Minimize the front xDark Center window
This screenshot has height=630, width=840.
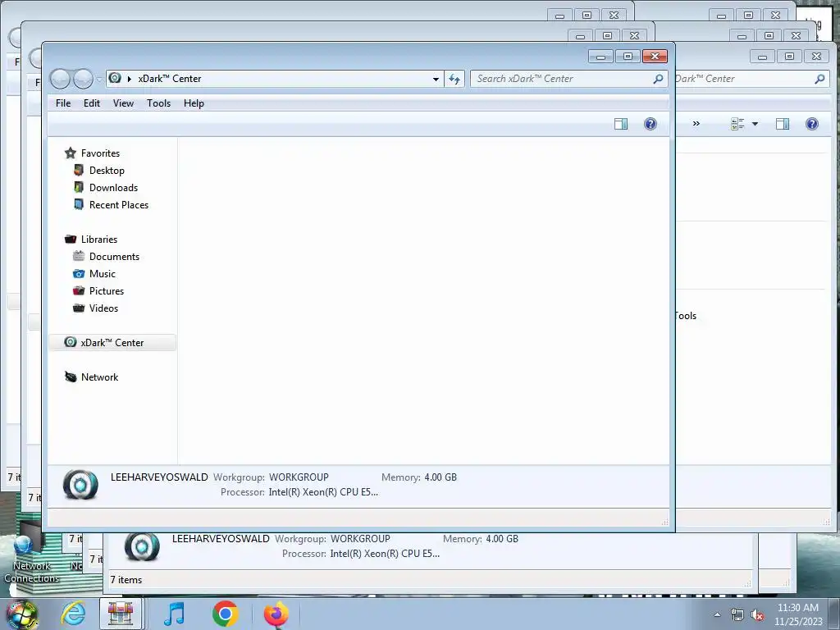(601, 57)
